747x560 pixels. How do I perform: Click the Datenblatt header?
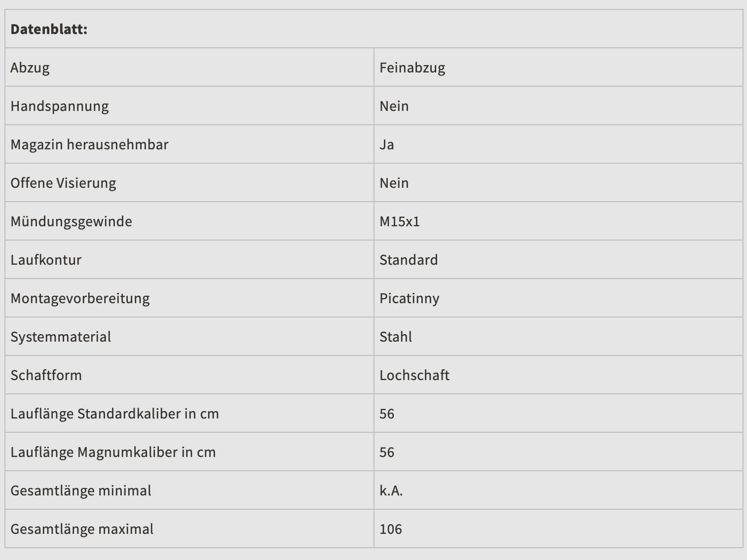(49, 29)
